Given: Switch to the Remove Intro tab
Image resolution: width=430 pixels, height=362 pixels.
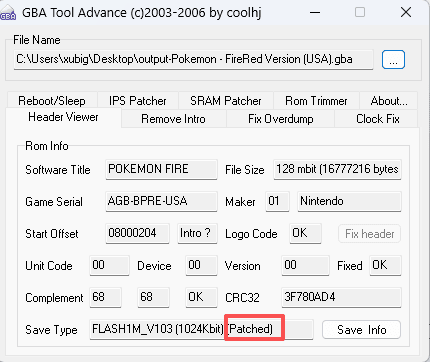Looking at the screenshot, I should point(173,119).
